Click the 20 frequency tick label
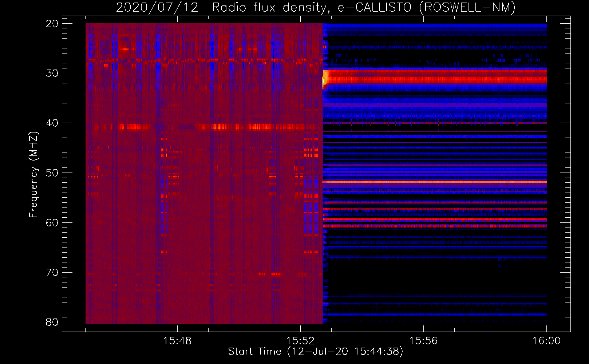Image resolution: width=589 pixels, height=364 pixels. (x=52, y=24)
